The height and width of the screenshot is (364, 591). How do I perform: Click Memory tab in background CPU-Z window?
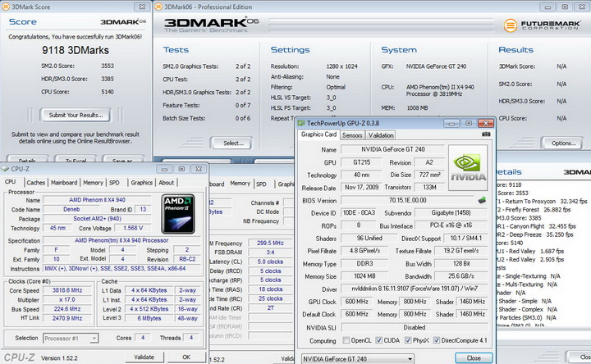pyautogui.click(x=240, y=184)
